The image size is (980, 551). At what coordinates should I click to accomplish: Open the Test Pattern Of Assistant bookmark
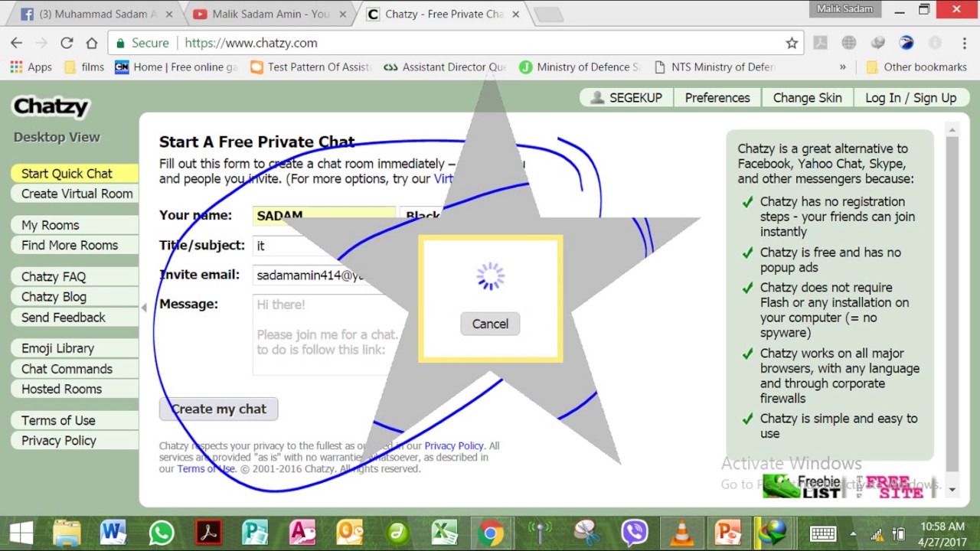click(x=311, y=67)
